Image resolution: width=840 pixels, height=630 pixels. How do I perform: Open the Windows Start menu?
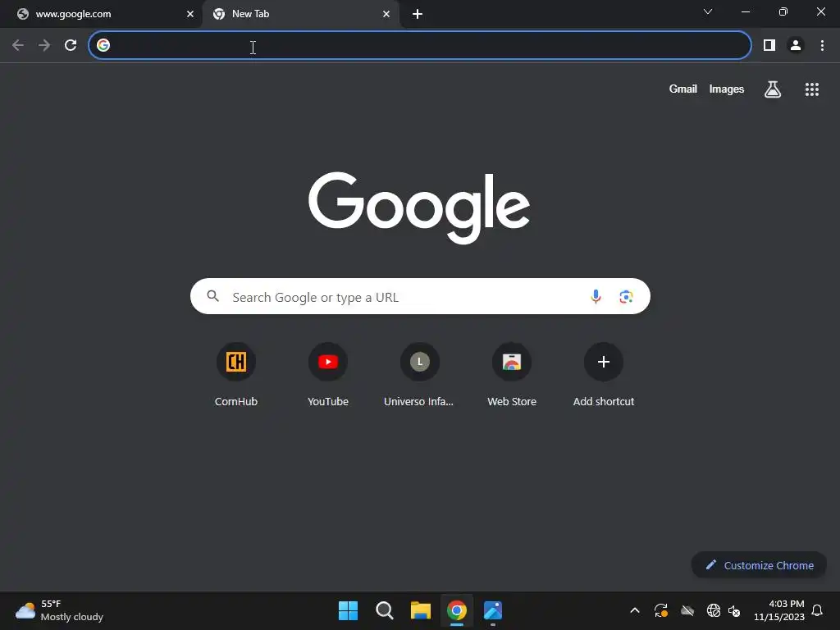[348, 610]
